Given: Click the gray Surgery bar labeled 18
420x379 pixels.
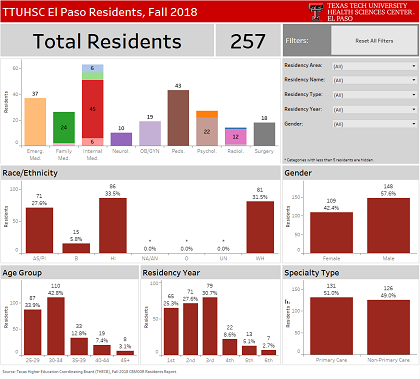Looking at the screenshot, I should point(264,134).
